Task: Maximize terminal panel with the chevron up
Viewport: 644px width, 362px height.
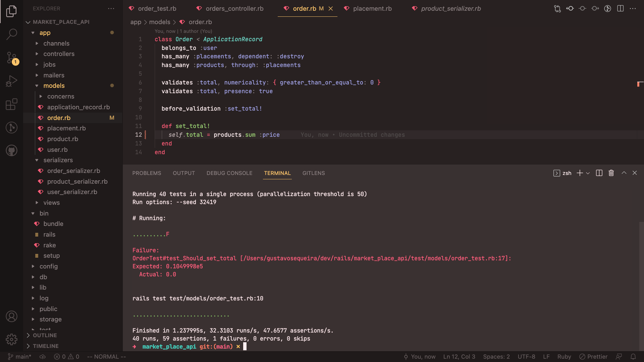Action: [624, 173]
